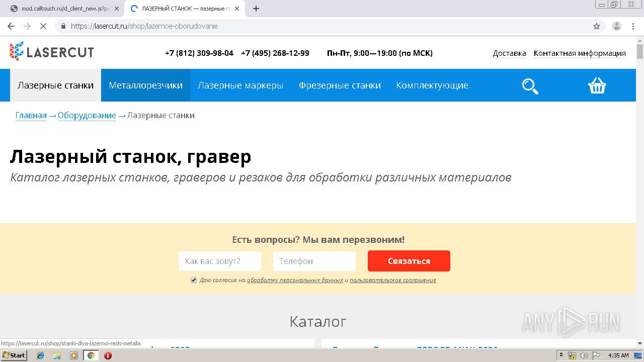
Task: Open the shopping basket icon
Action: [x=597, y=85]
